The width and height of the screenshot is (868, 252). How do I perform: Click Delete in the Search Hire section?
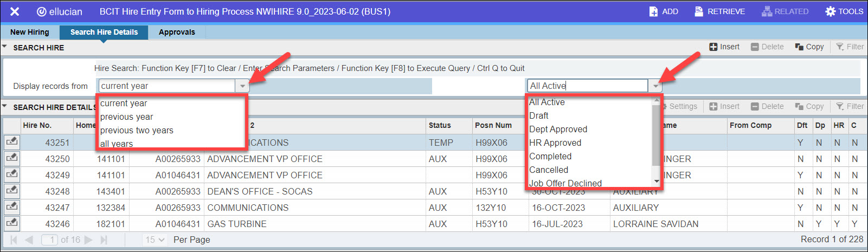[767, 47]
